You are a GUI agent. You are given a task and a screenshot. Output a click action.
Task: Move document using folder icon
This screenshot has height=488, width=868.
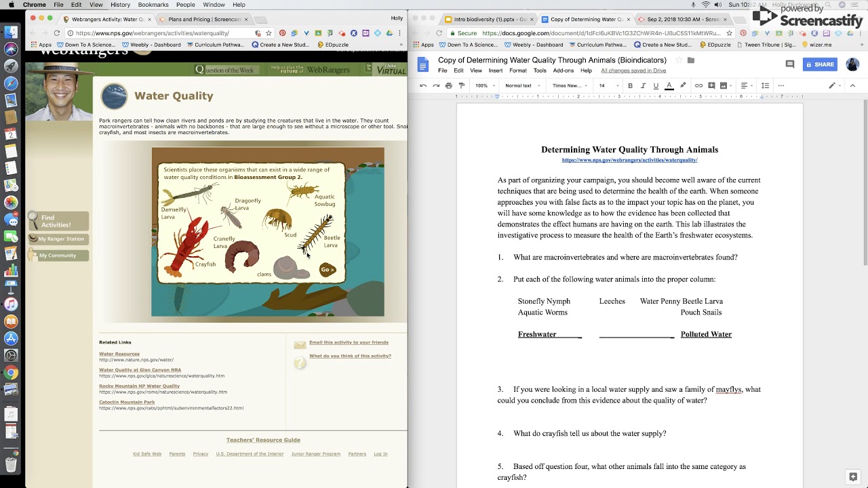(691, 60)
